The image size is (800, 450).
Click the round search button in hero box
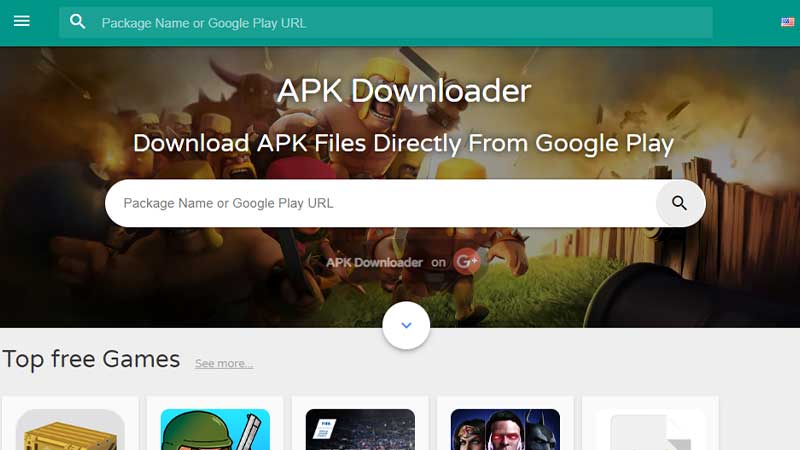(679, 203)
